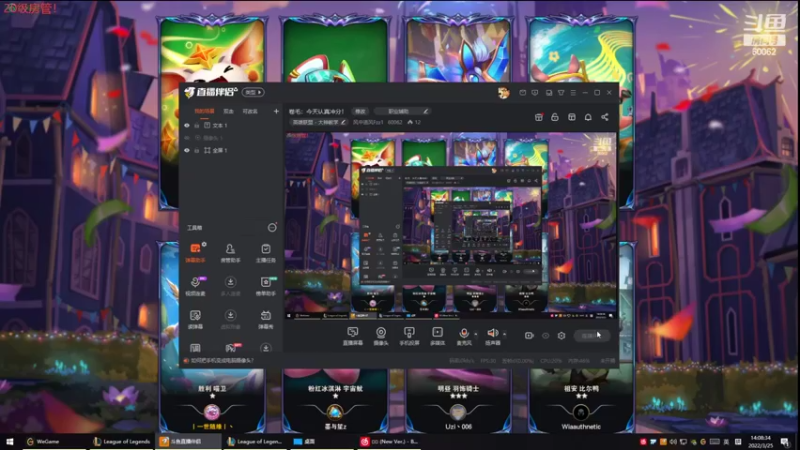Open the 房管助手 room-manager tool
800x450 pixels.
pos(230,253)
